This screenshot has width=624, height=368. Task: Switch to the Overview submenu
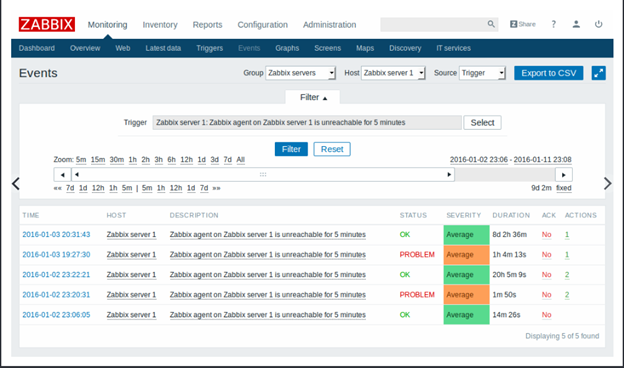pos(85,48)
